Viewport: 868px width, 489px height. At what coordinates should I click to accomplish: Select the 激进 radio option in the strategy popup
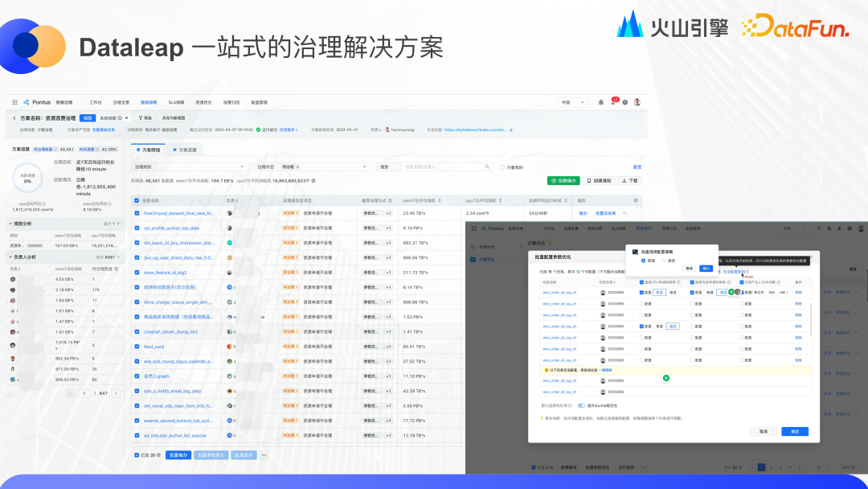[663, 261]
